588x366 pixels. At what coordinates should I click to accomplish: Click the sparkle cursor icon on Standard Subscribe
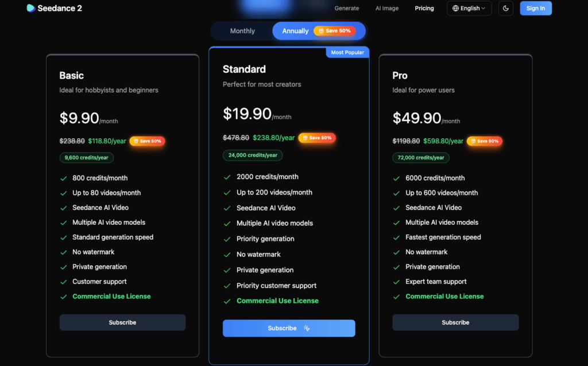307,328
